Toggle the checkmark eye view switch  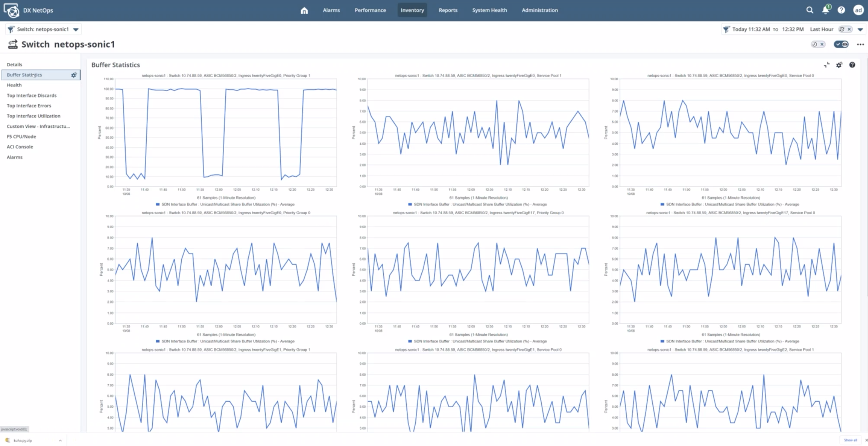[x=841, y=44]
